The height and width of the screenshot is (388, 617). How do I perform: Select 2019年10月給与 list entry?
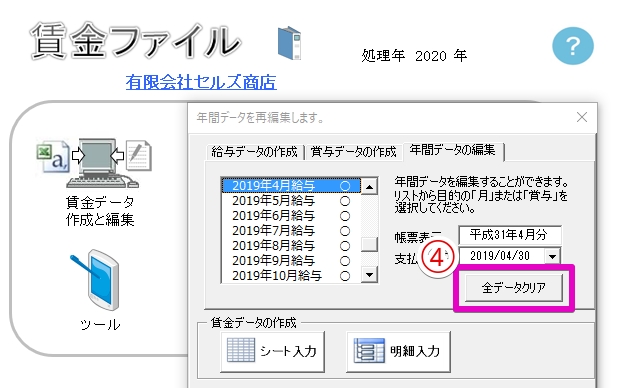(x=291, y=275)
